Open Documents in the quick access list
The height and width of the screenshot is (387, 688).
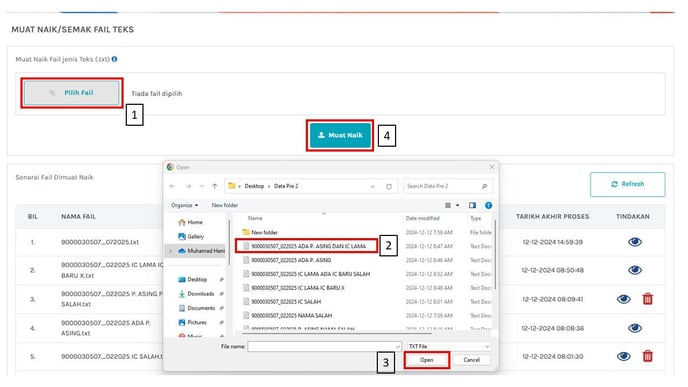pos(197,308)
